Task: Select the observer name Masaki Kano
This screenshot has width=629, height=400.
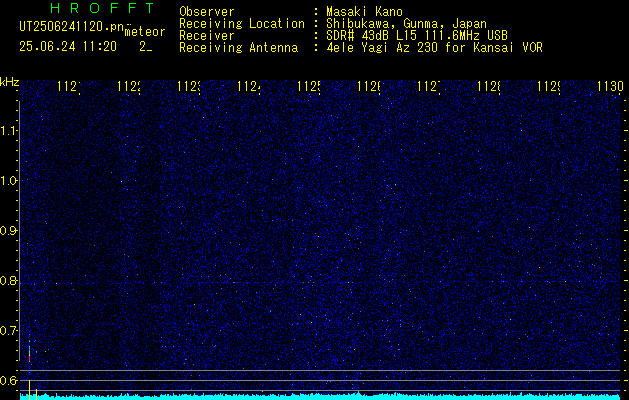Action: pyautogui.click(x=364, y=12)
